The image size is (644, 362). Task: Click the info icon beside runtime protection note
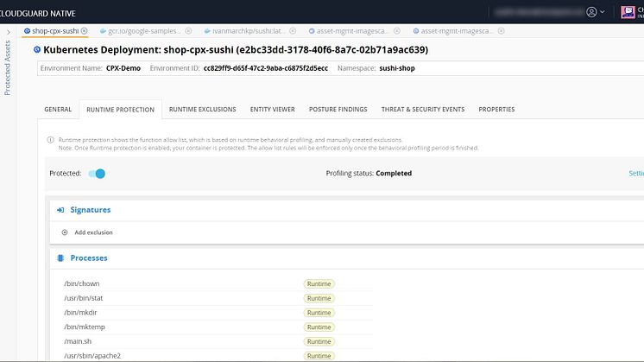tap(51, 140)
